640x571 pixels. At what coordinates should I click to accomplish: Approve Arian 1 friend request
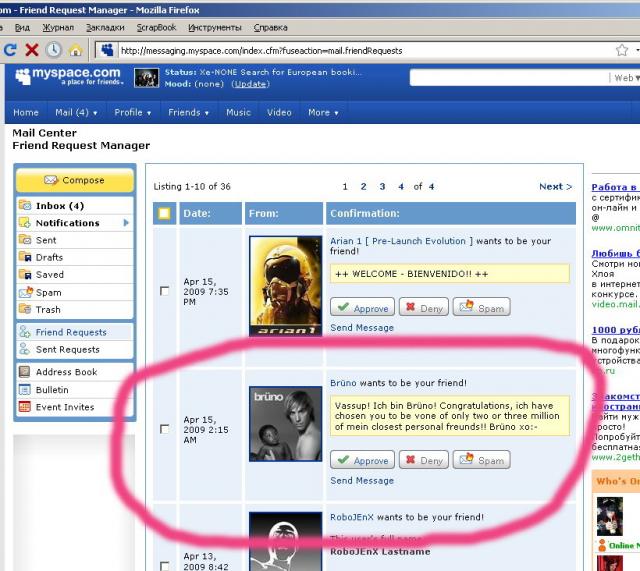[x=362, y=307]
